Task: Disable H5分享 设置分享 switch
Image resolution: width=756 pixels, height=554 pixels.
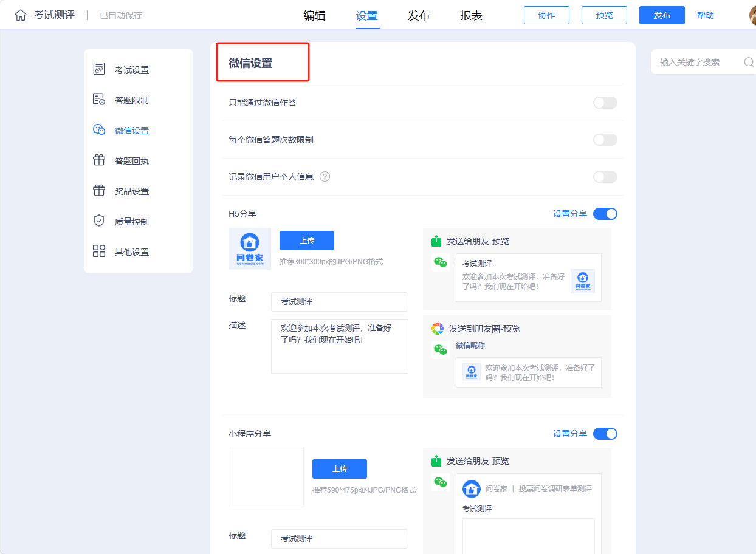Action: click(605, 214)
